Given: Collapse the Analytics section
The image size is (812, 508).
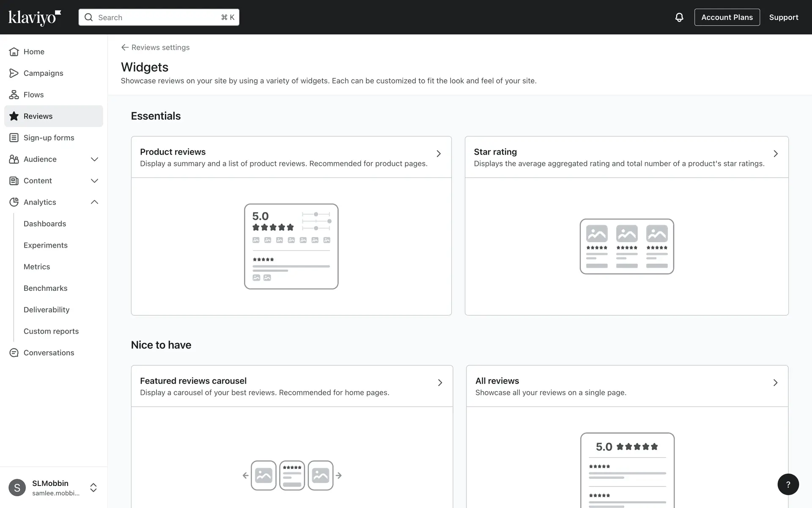Looking at the screenshot, I should 94,202.
